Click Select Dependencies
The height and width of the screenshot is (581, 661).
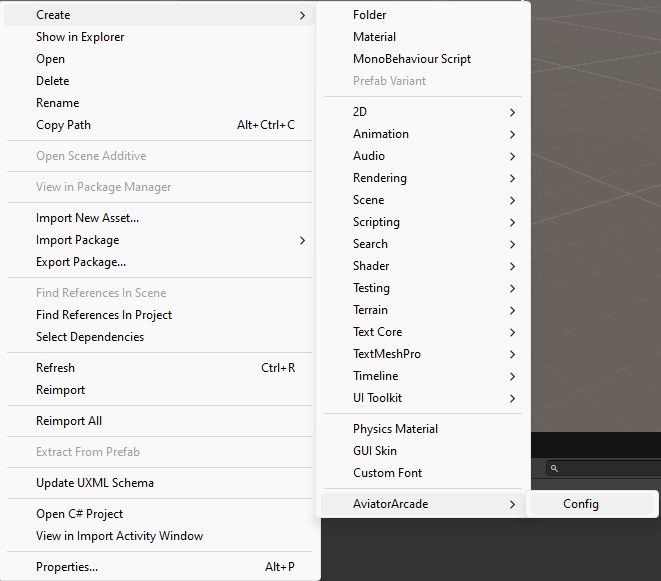(x=159, y=337)
